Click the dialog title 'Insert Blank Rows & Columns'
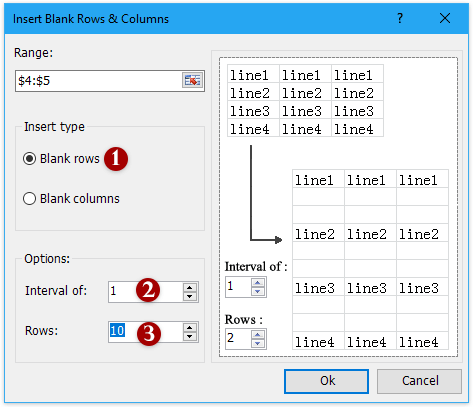 [91, 19]
